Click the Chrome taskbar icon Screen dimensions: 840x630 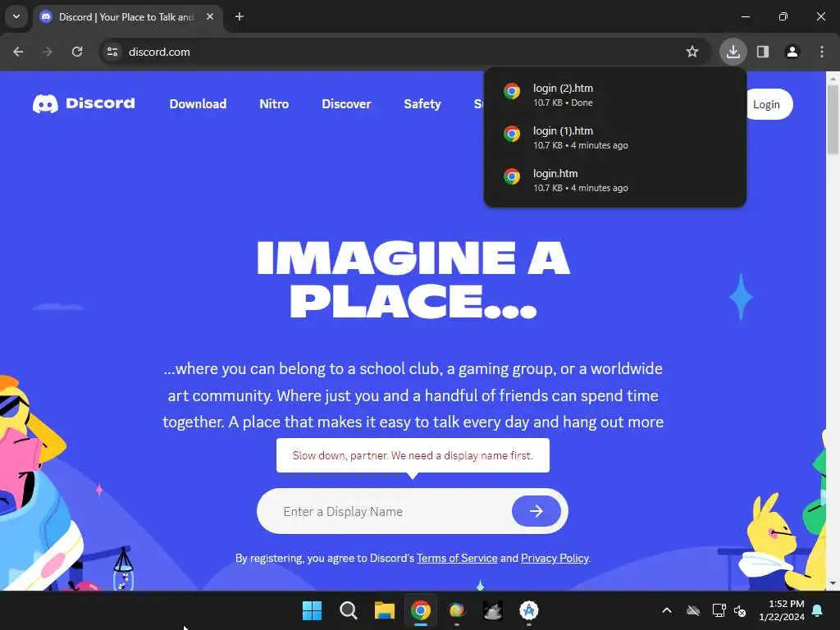tap(421, 610)
